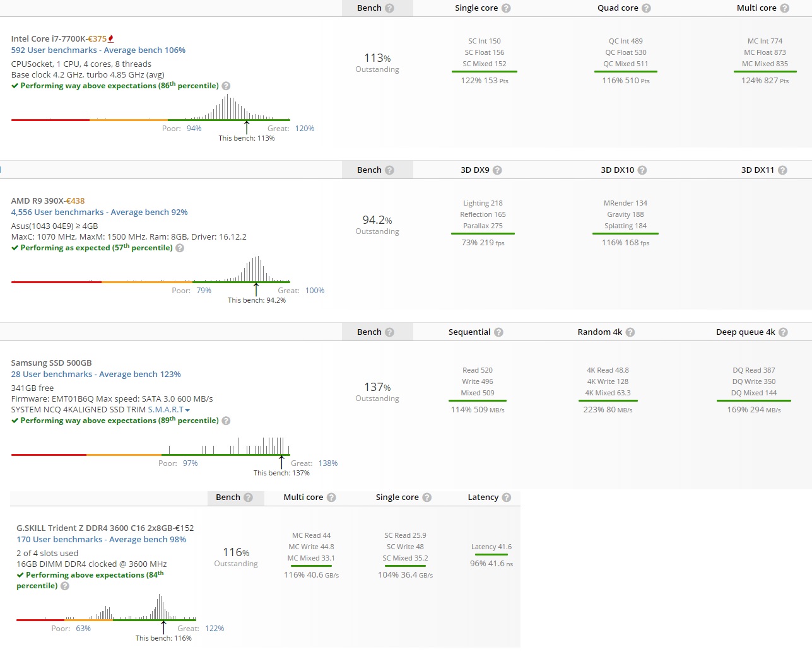Click help icon beside GPU Bench header
Screen dimensions: 812x657
coord(389,170)
